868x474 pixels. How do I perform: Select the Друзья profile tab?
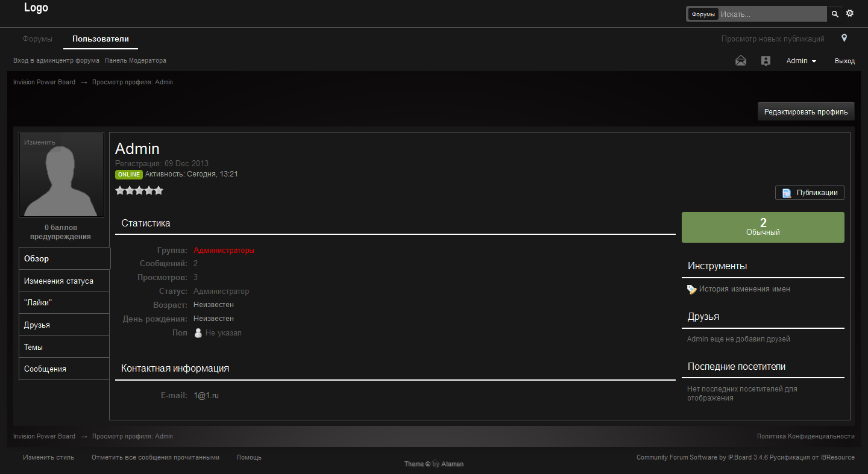pyautogui.click(x=37, y=325)
